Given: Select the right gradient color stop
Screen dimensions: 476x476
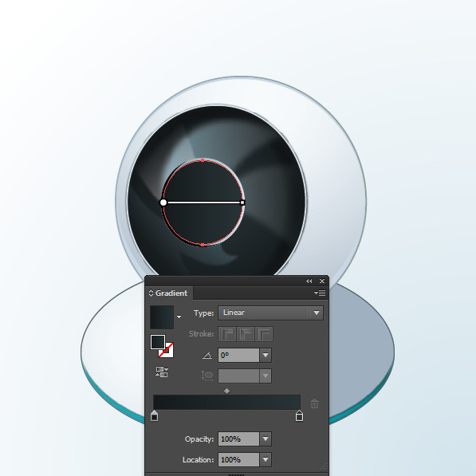Looking at the screenshot, I should coord(299,415).
